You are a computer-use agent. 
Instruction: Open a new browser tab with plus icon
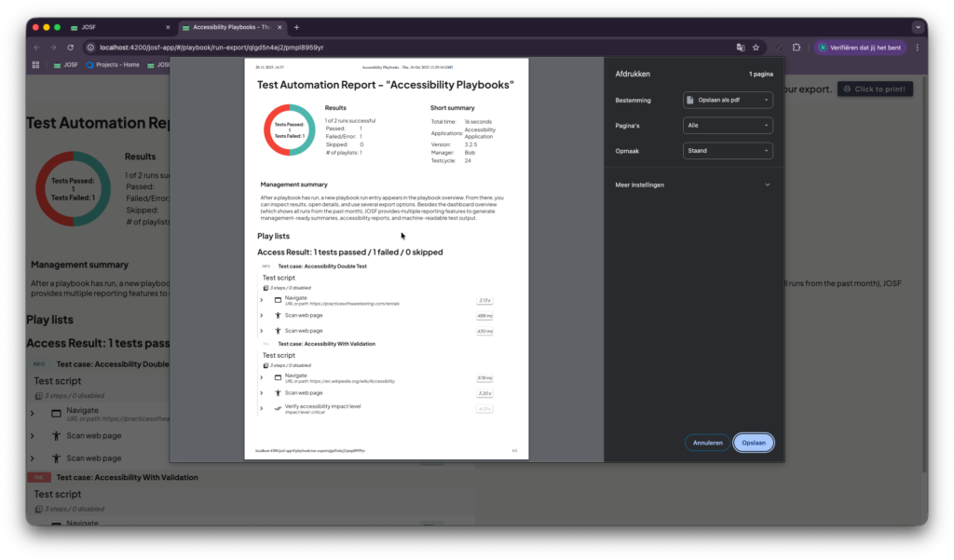point(297,27)
